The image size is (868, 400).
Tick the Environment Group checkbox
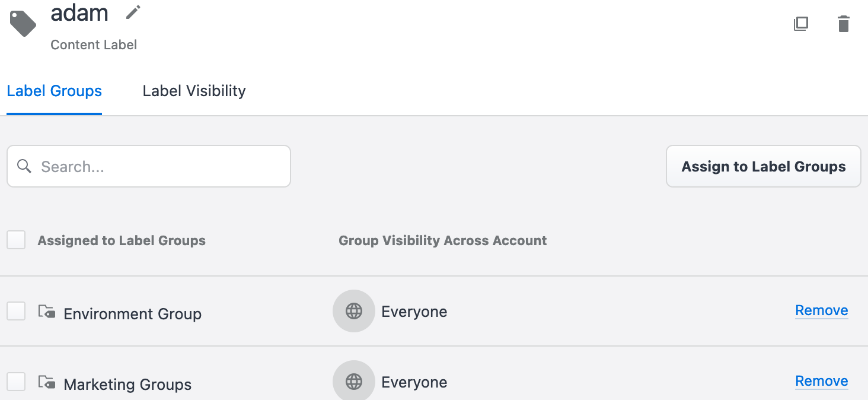coord(16,311)
